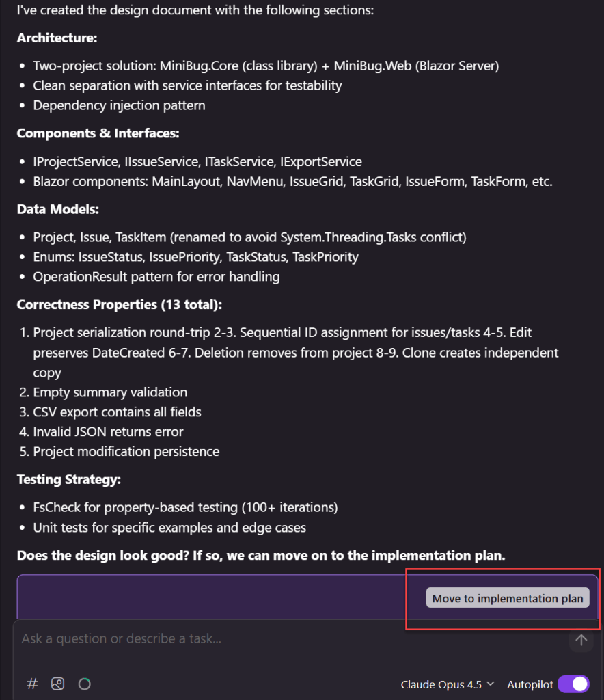Image resolution: width=604 pixels, height=700 pixels.
Task: Click the Components & Interfaces heading
Action: [98, 133]
